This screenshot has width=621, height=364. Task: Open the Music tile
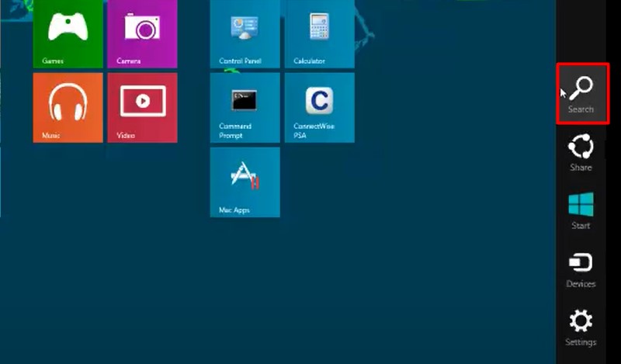click(x=68, y=108)
